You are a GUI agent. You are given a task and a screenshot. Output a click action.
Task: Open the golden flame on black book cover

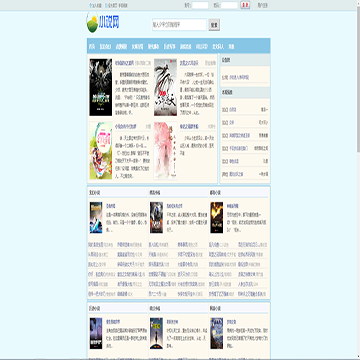coord(217,218)
